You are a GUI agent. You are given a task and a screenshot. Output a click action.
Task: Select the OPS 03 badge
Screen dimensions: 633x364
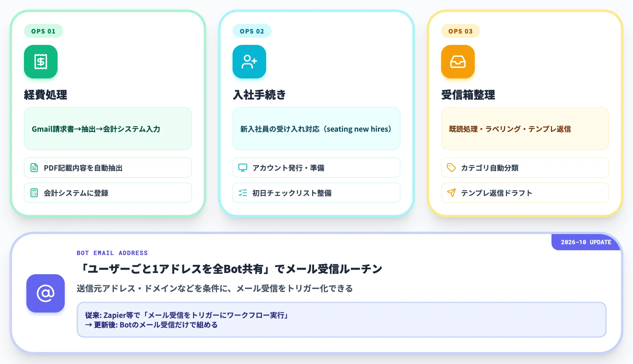(x=461, y=31)
